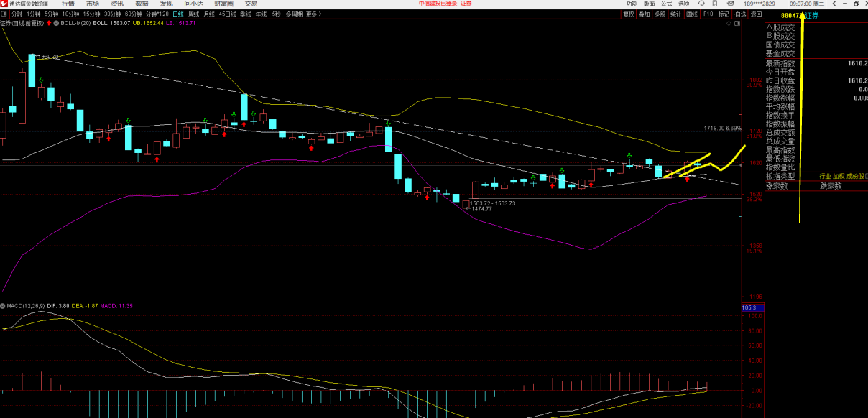Open the F10 company info button
The width and height of the screenshot is (868, 418).
point(708,14)
